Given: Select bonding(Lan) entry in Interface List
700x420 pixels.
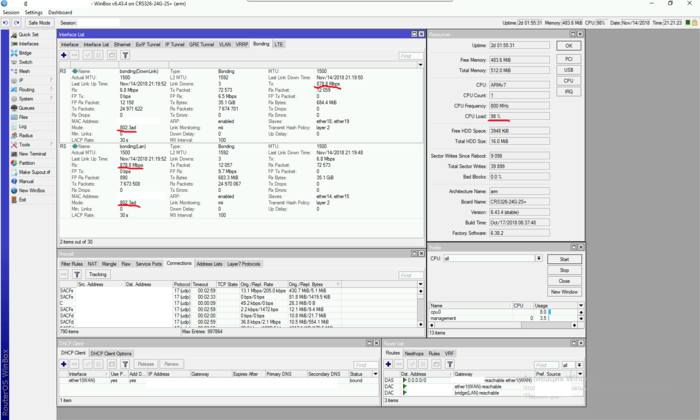Looking at the screenshot, I should click(x=241, y=180).
